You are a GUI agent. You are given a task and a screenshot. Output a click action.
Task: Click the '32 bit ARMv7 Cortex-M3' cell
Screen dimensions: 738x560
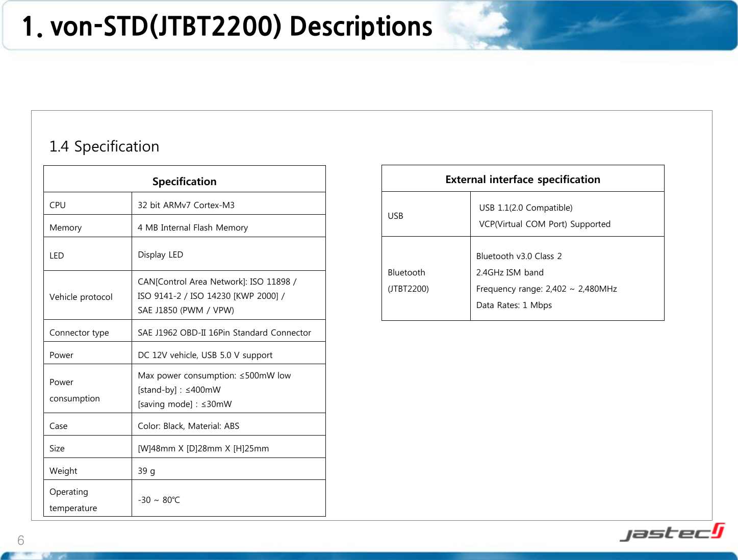pos(186,205)
